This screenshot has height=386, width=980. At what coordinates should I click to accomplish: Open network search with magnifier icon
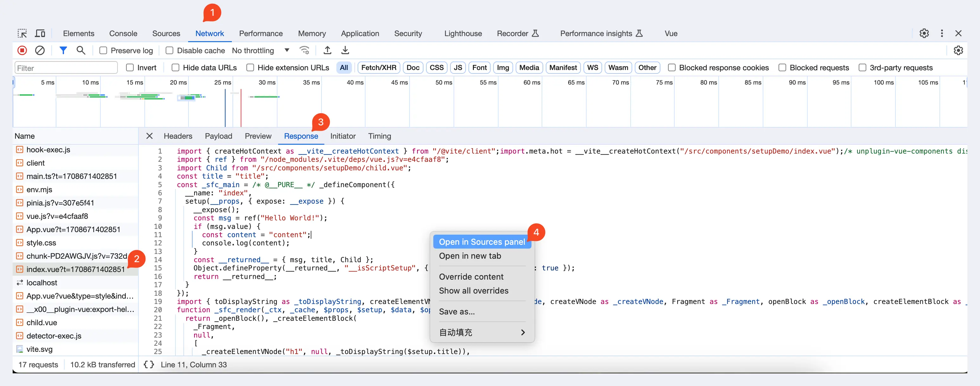[x=81, y=50]
